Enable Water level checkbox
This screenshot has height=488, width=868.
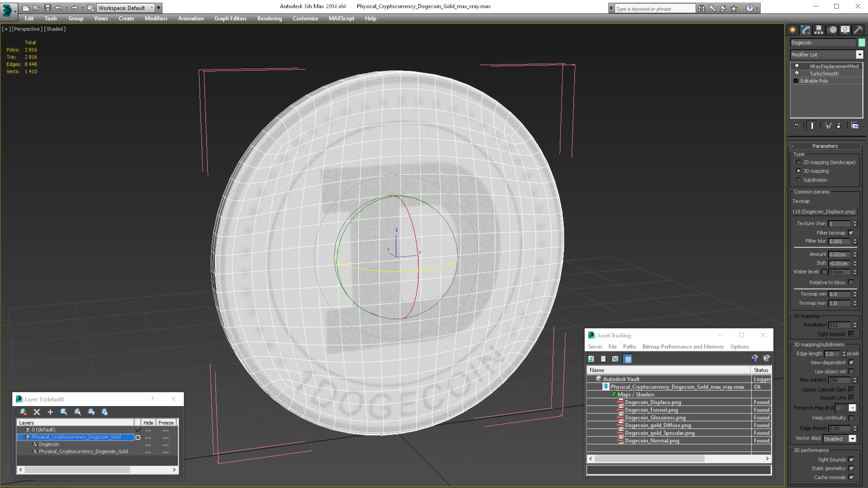(x=824, y=272)
